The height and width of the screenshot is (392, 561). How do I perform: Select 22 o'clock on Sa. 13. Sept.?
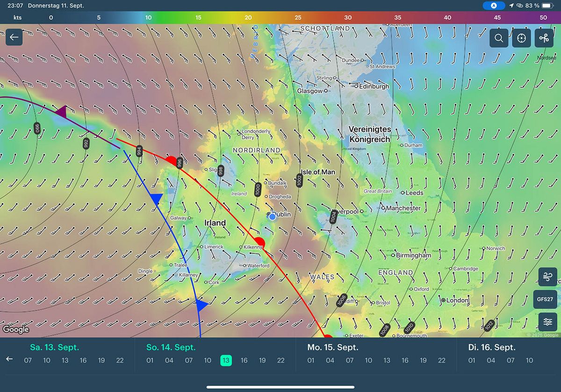120,360
